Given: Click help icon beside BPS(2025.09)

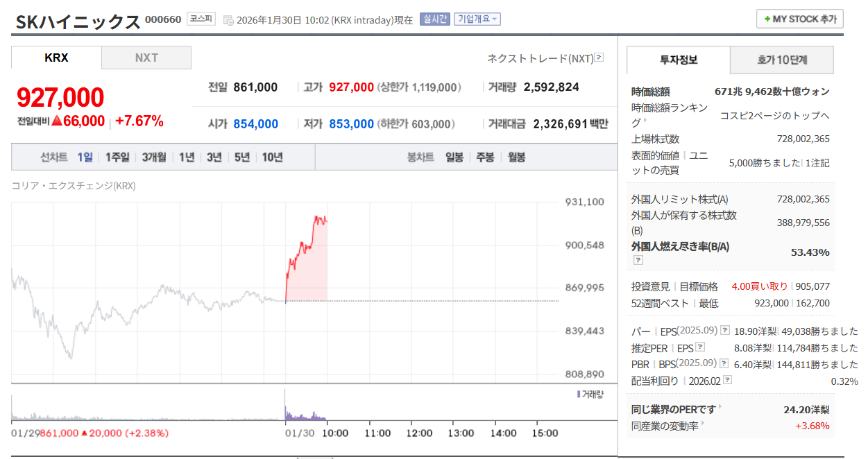Looking at the screenshot, I should pyautogui.click(x=725, y=364).
